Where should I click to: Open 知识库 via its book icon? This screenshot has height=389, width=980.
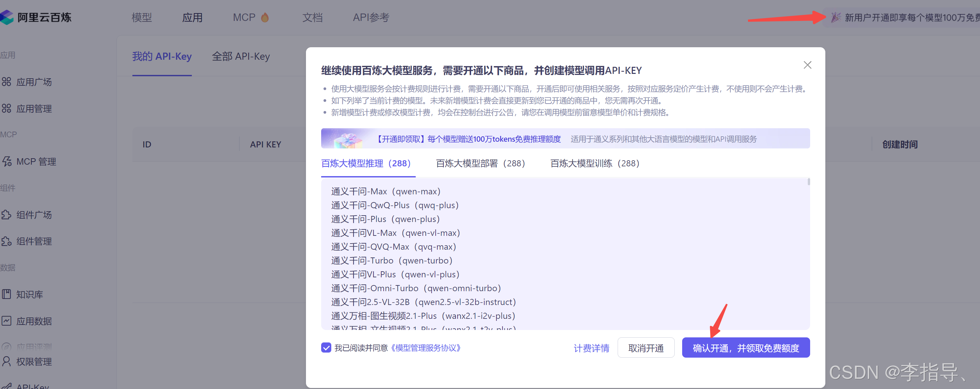[6, 294]
